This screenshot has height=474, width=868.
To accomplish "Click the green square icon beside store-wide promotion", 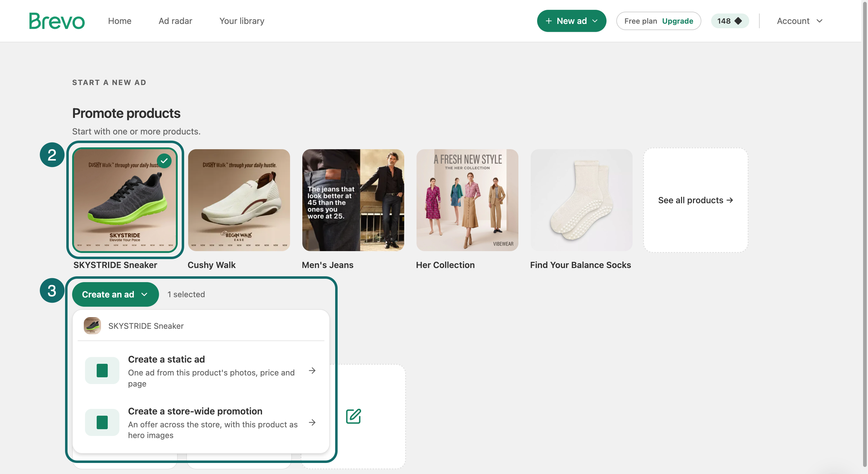I will tap(102, 422).
